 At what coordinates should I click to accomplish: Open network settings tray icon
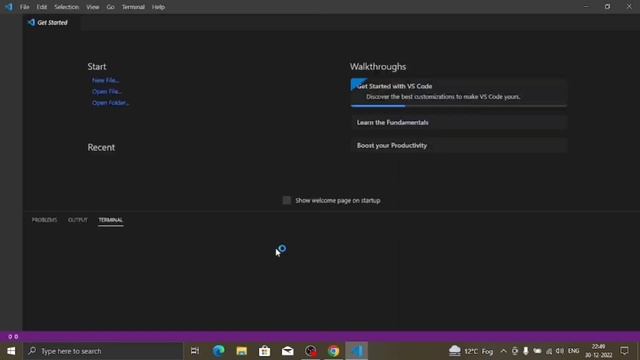pyautogui.click(x=549, y=351)
